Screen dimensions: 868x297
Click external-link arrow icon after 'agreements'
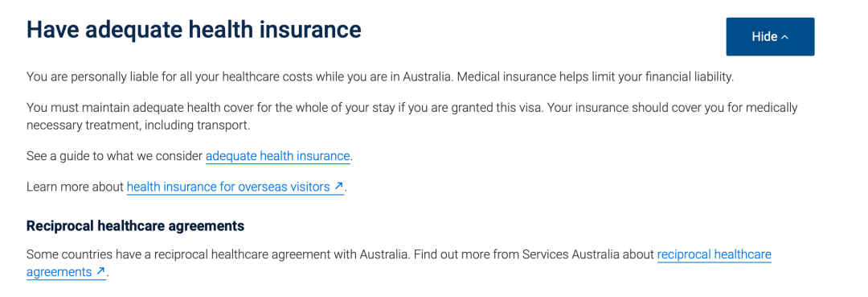(x=100, y=271)
